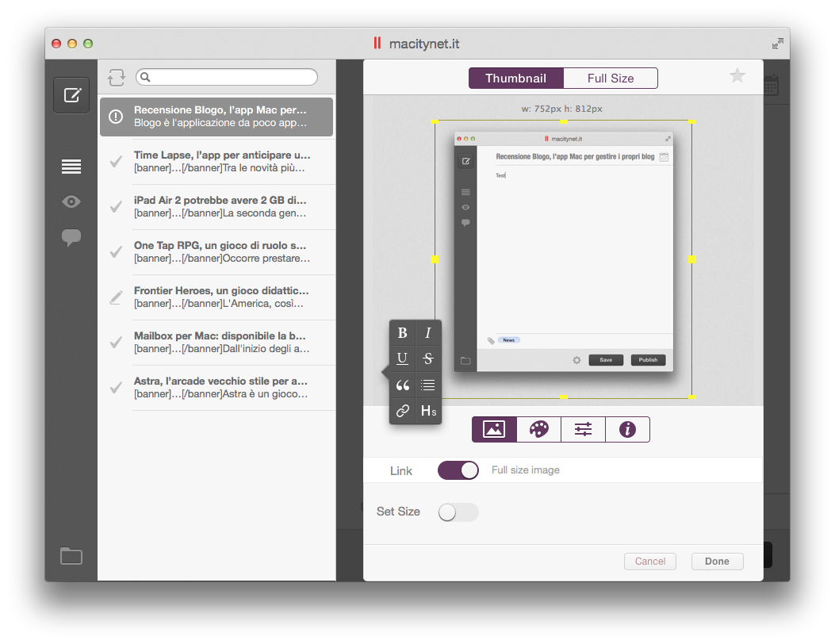Select the image settings tab icon
The width and height of the screenshot is (835, 644).
[494, 429]
